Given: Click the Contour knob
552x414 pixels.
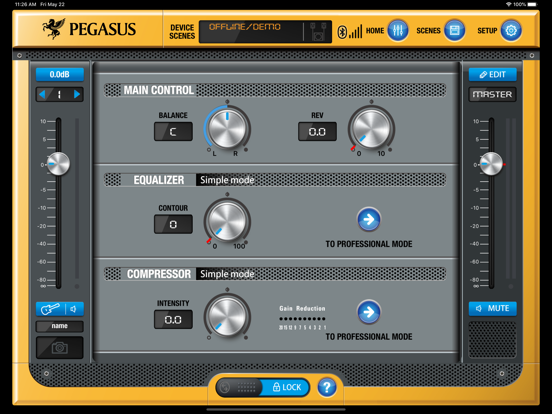Looking at the screenshot, I should [x=227, y=221].
